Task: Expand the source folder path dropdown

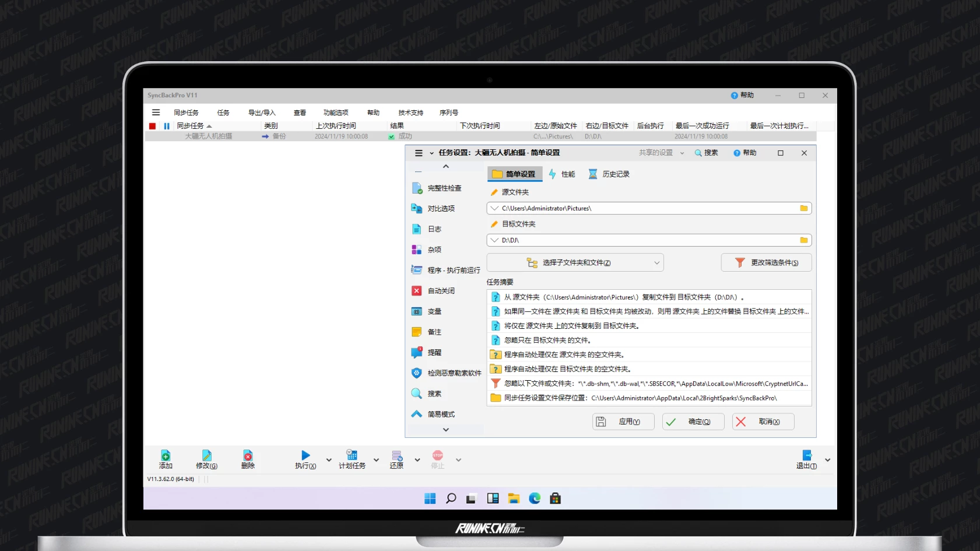Action: click(x=494, y=208)
